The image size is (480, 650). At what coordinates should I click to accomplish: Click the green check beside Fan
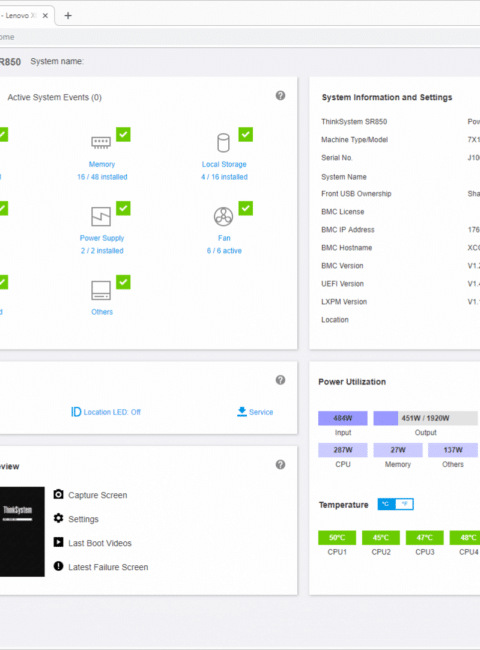(x=245, y=208)
